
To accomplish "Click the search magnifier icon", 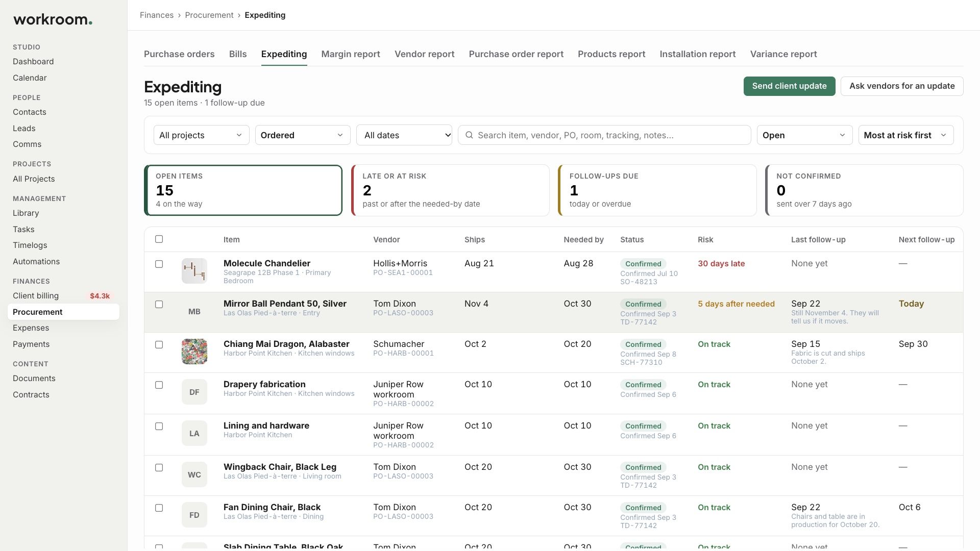I will click(469, 135).
